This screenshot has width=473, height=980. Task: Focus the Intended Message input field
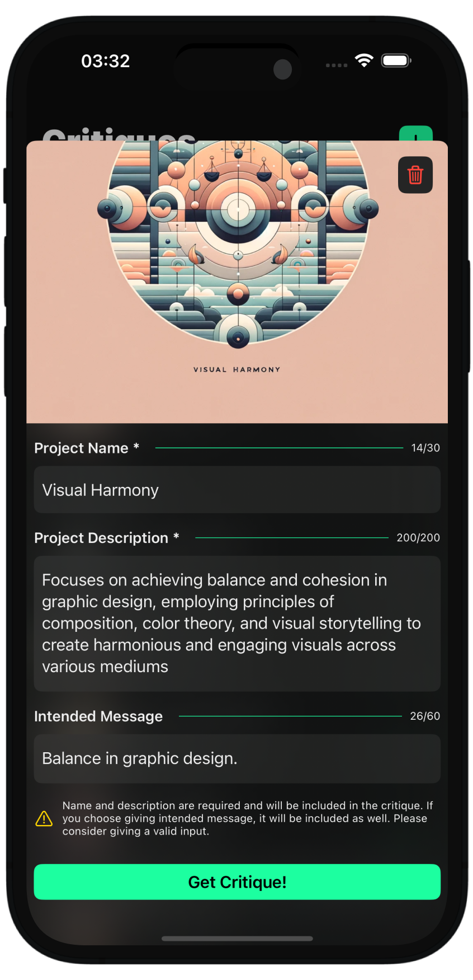pyautogui.click(x=237, y=758)
